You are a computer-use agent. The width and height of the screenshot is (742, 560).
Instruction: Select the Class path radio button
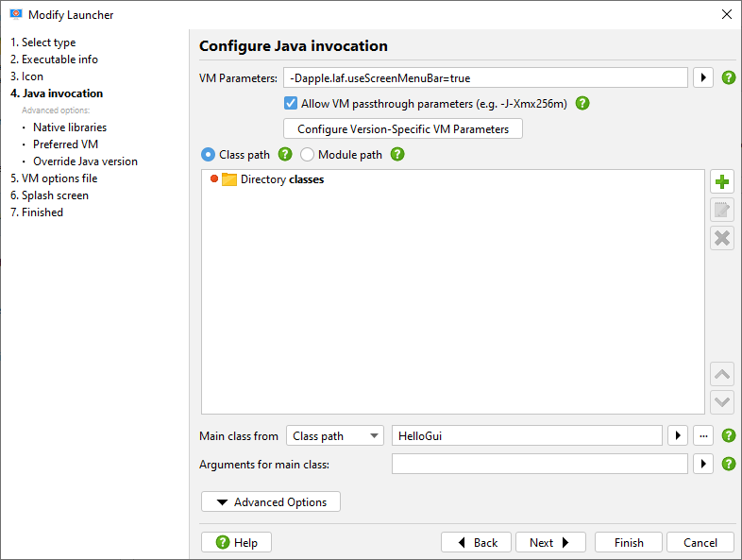[x=208, y=155]
